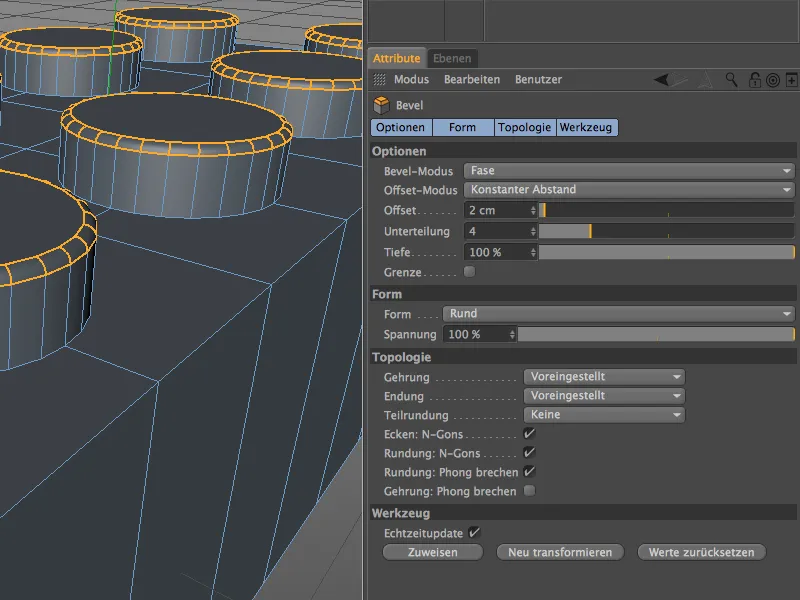Click Tiefe value stepper arrows
The height and width of the screenshot is (600, 800).
click(x=533, y=252)
